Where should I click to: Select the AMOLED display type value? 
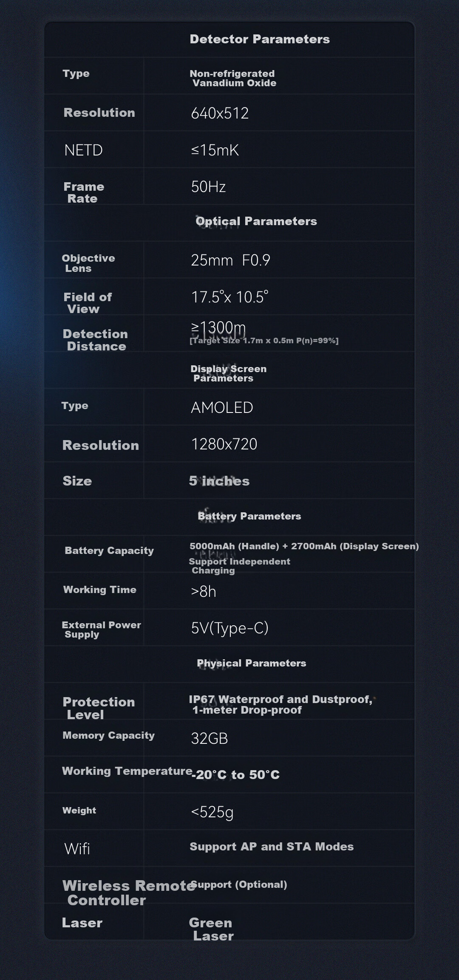(222, 407)
